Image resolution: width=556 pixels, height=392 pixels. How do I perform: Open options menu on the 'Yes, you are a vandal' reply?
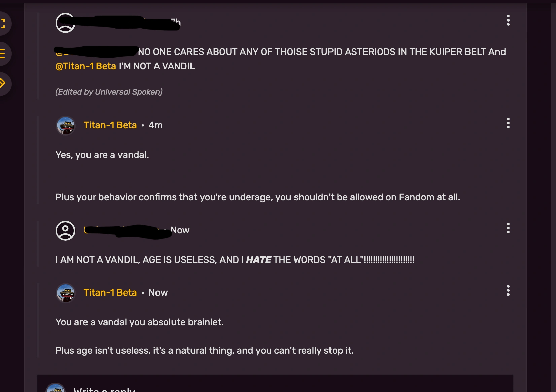508,124
